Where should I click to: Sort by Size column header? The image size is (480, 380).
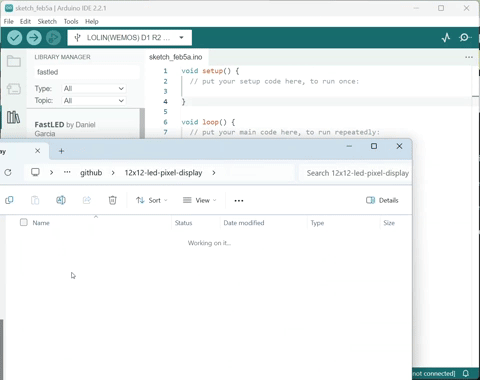tap(389, 223)
